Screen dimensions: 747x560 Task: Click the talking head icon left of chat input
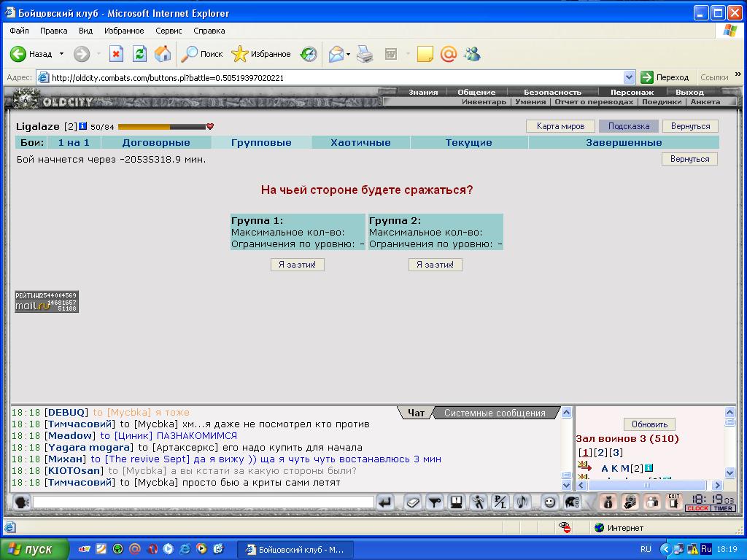click(x=21, y=502)
